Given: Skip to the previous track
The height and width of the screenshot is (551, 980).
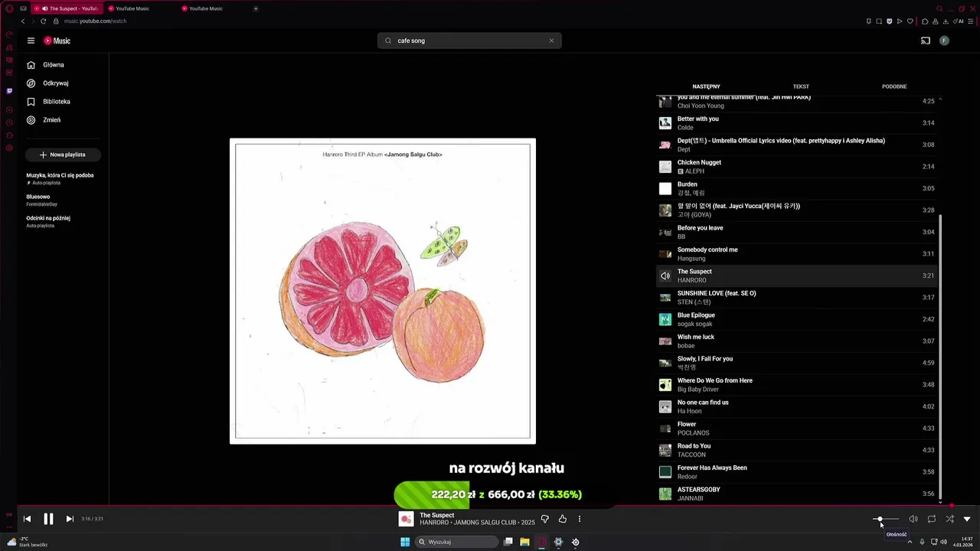Looking at the screenshot, I should [x=27, y=519].
